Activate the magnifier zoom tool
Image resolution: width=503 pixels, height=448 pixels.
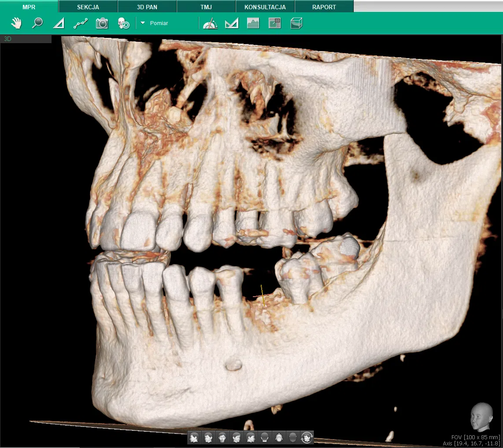[37, 23]
